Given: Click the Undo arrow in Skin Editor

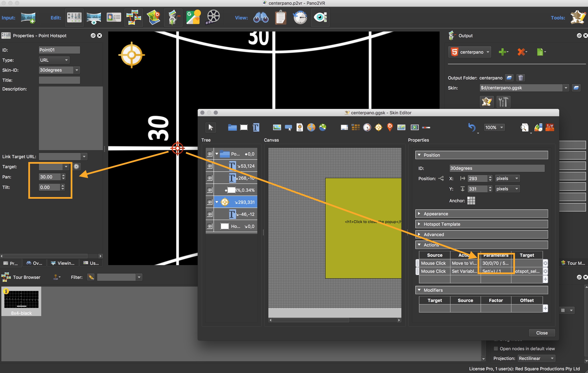Looking at the screenshot, I should (472, 127).
